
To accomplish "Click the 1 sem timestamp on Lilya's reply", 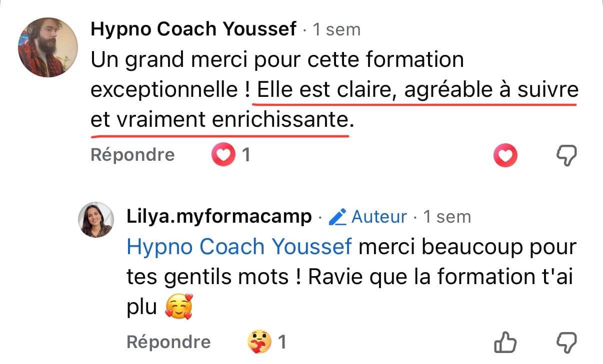I will [x=447, y=217].
